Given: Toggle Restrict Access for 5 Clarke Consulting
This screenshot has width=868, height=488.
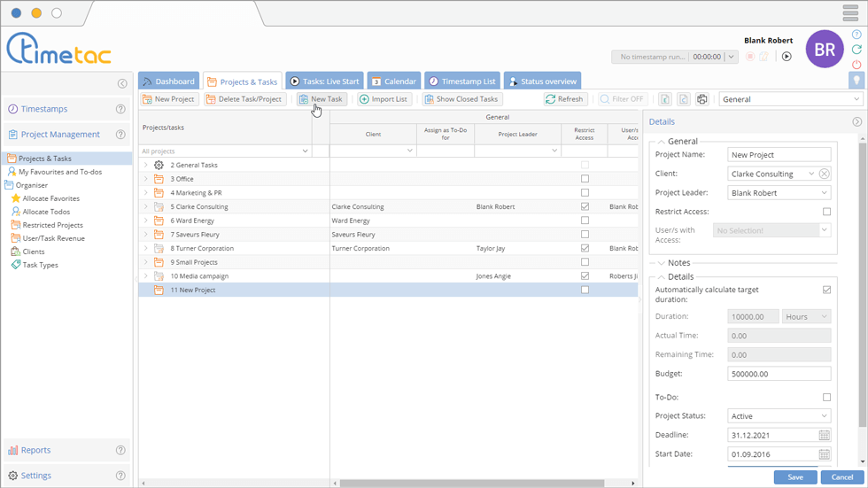Looking at the screenshot, I should [585, 206].
